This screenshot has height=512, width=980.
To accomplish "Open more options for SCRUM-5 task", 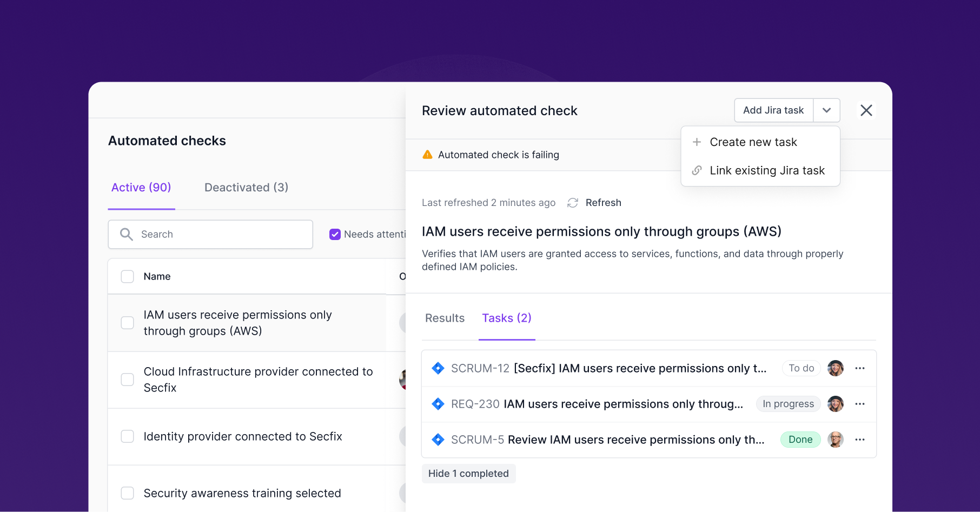I will [x=860, y=440].
